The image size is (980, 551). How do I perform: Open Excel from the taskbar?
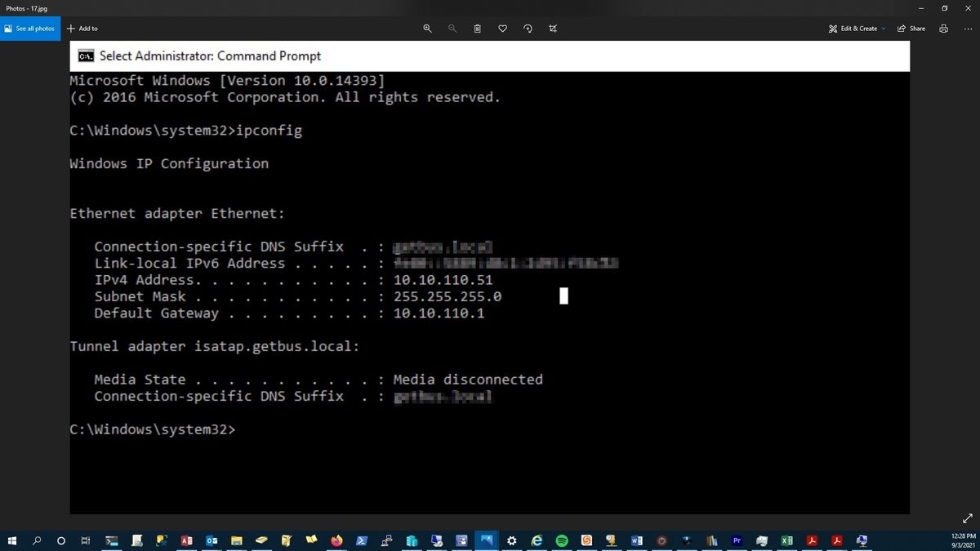786,540
